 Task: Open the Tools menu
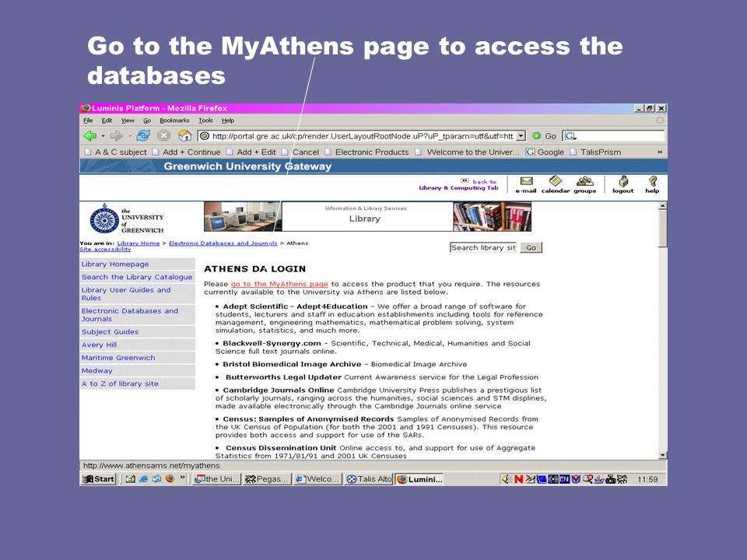point(205,121)
